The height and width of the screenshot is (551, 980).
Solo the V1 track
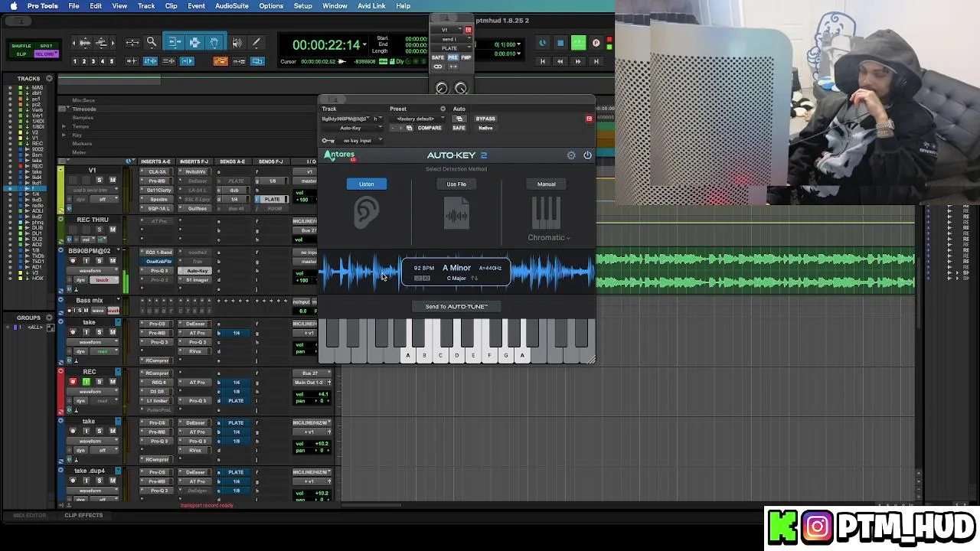coord(99,181)
